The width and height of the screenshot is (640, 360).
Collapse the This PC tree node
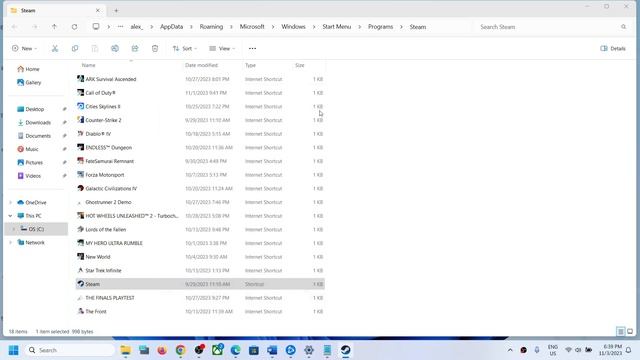[x=10, y=216]
